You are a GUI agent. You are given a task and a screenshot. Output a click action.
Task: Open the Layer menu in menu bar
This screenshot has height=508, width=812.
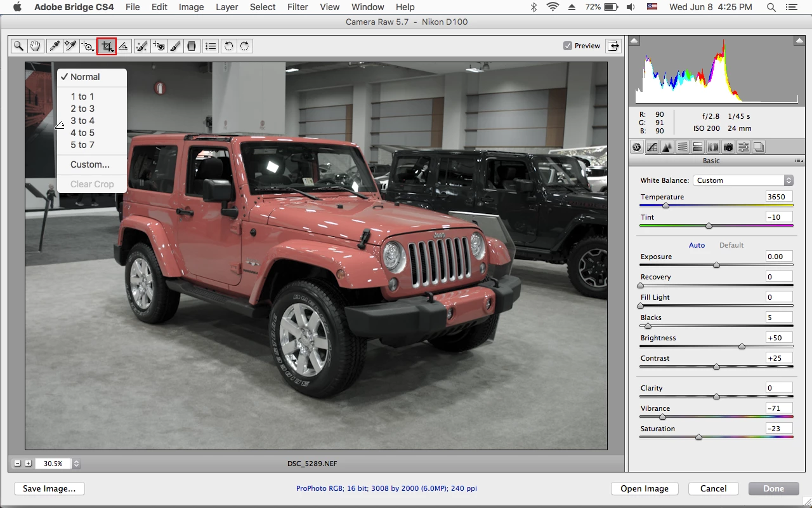tap(226, 7)
